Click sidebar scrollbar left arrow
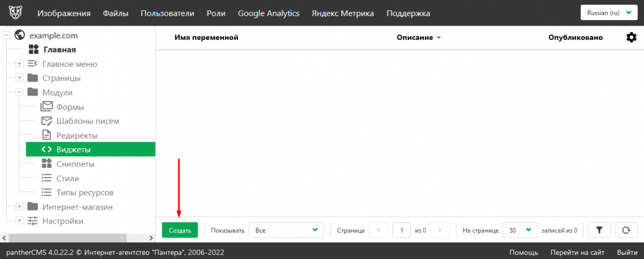The height and width of the screenshot is (259, 644). [4, 238]
